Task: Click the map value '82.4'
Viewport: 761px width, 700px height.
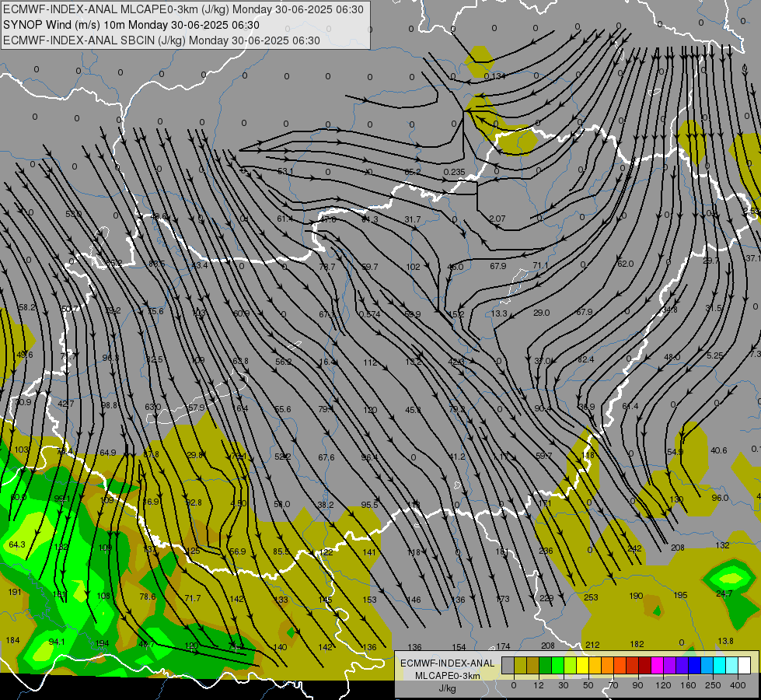Action: pos(586,359)
